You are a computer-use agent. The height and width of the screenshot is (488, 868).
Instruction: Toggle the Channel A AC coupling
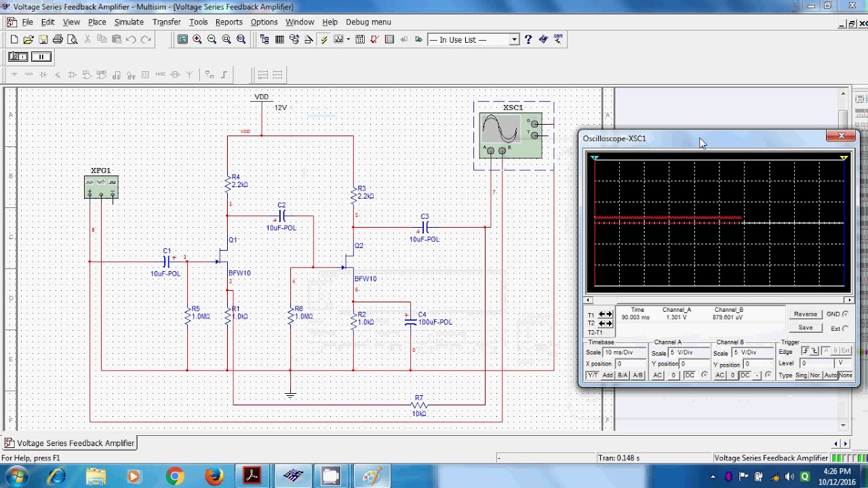pyautogui.click(x=657, y=375)
